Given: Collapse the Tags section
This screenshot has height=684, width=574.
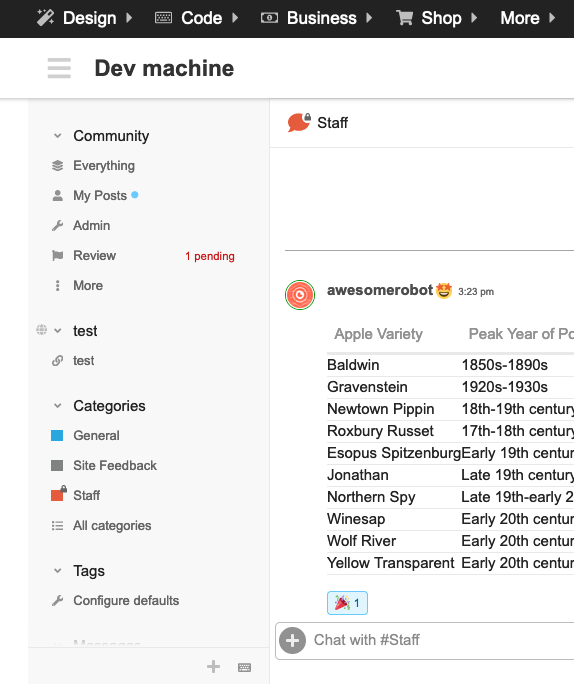Looking at the screenshot, I should click(x=58, y=571).
